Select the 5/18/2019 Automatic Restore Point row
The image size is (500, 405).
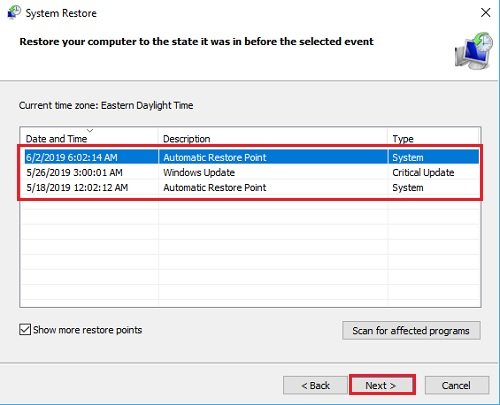click(252, 187)
